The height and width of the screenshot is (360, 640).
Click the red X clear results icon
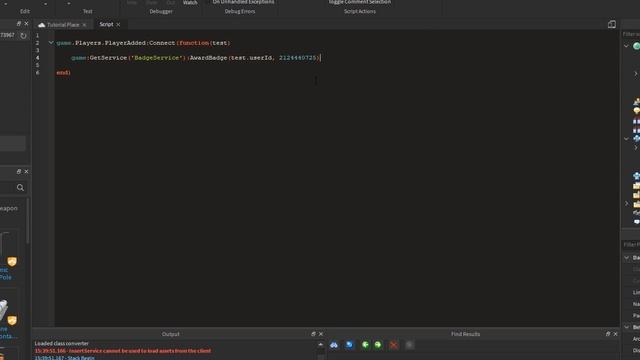(393, 345)
